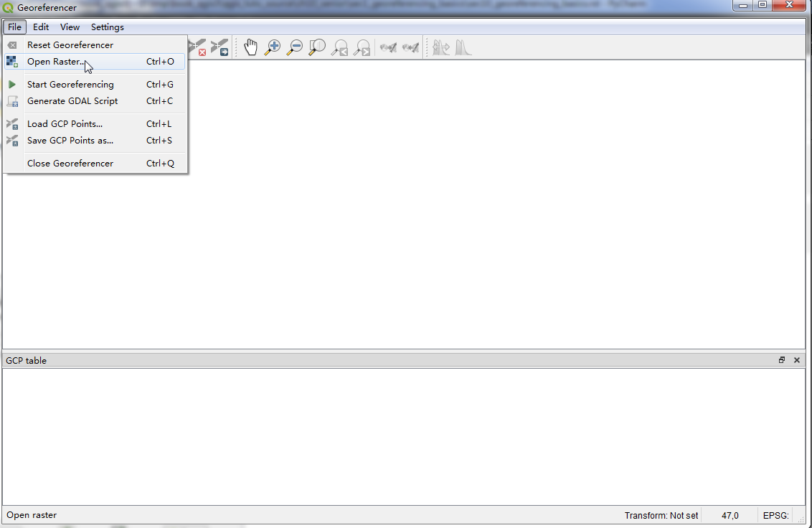Click the EPSG status bar label
The width and height of the screenshot is (812, 528).
point(775,516)
